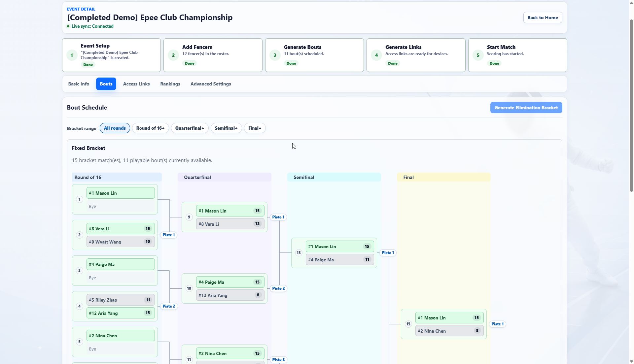Open the Rankings tab

click(x=170, y=84)
